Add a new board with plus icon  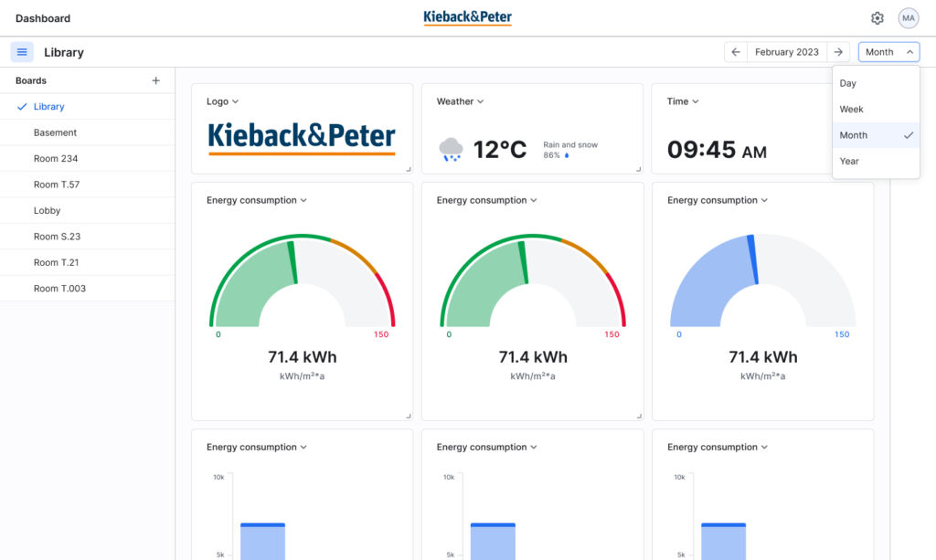(x=155, y=80)
